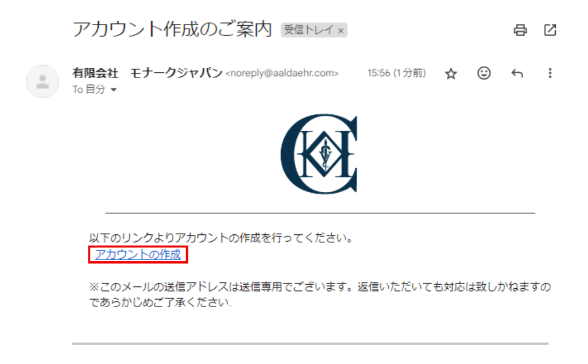Open the アカウントの作成 link
Screen dimensions: 588x364
(x=138, y=255)
